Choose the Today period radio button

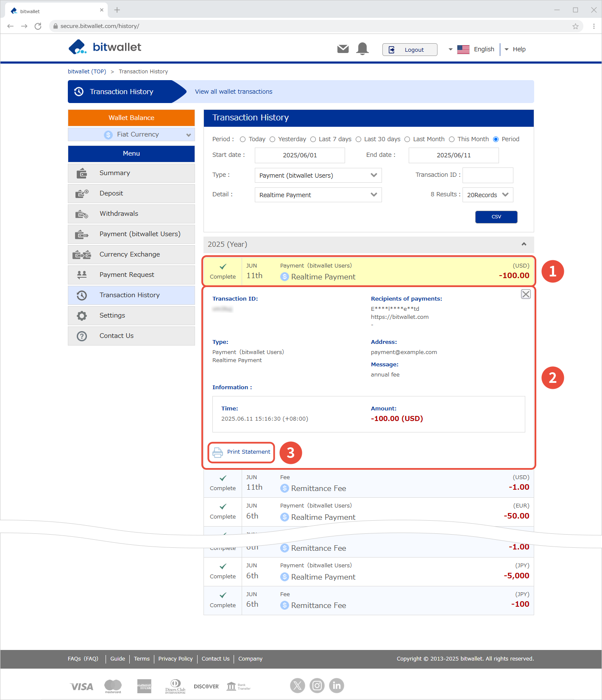(x=243, y=139)
